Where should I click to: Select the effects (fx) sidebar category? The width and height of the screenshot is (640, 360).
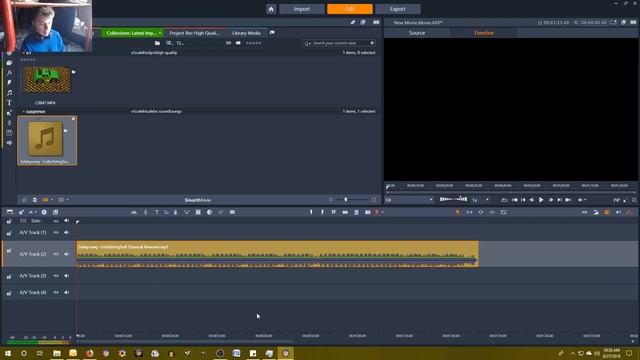coord(9,73)
